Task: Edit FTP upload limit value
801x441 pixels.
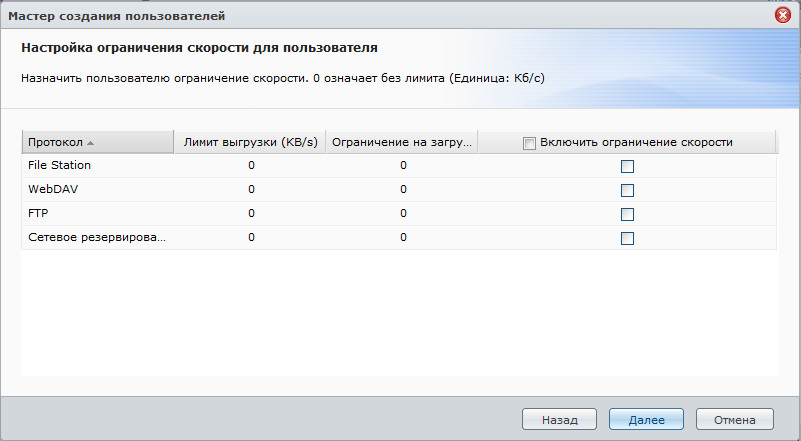Action: tap(251, 213)
